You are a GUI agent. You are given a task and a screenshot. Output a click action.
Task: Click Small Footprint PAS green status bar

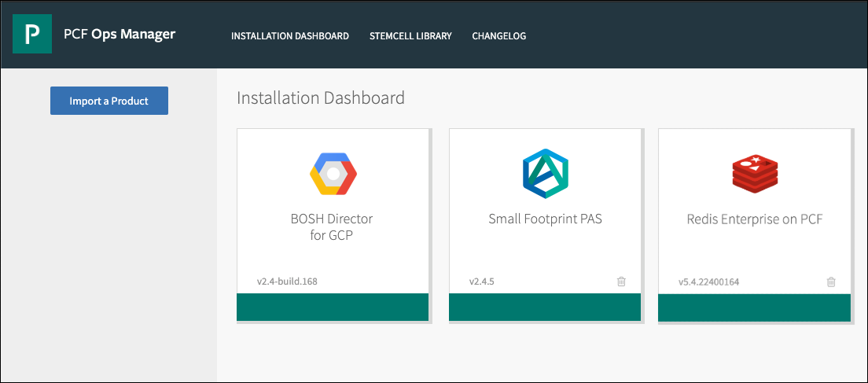click(545, 307)
